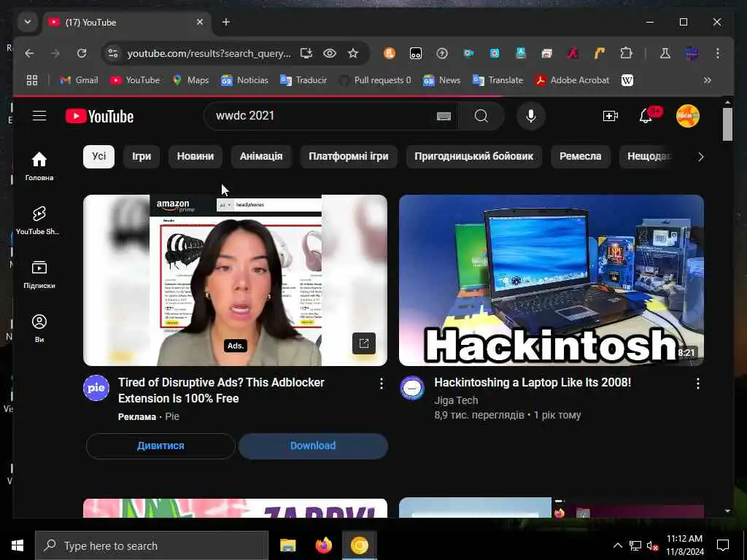This screenshot has width=747, height=560.
Task: Show hidden system tray icons
Action: click(617, 545)
